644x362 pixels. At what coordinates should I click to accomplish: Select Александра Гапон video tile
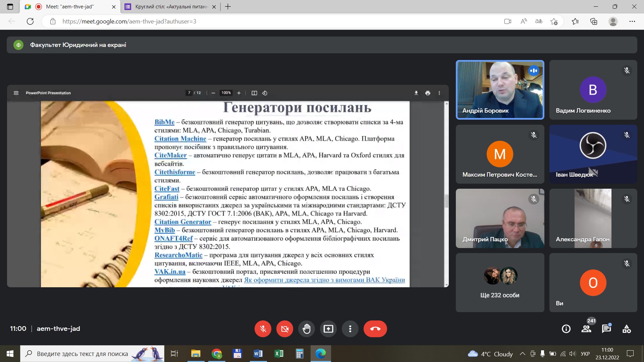click(x=593, y=218)
